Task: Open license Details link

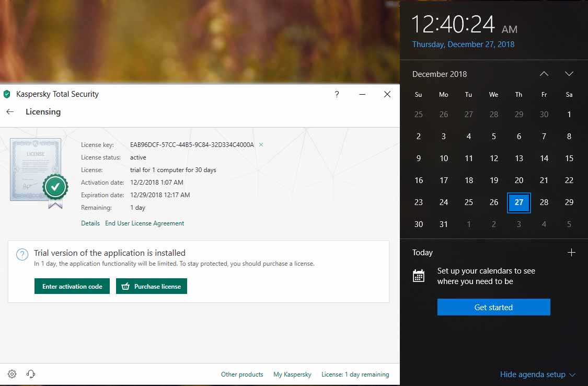Action: [x=90, y=223]
